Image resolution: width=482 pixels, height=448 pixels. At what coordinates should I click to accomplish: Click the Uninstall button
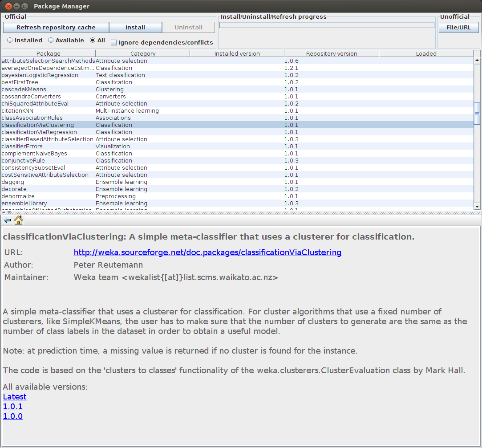coord(188,27)
